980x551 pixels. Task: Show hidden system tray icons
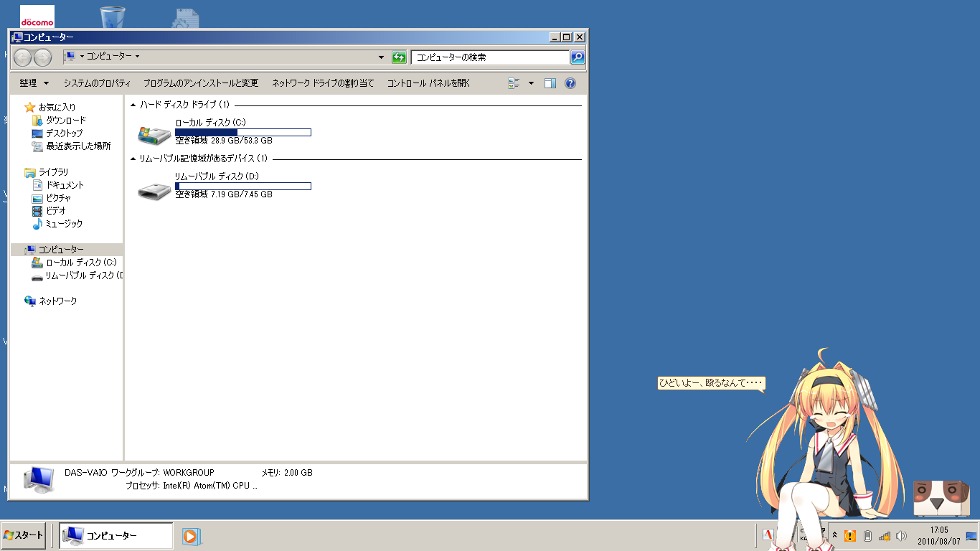[834, 536]
